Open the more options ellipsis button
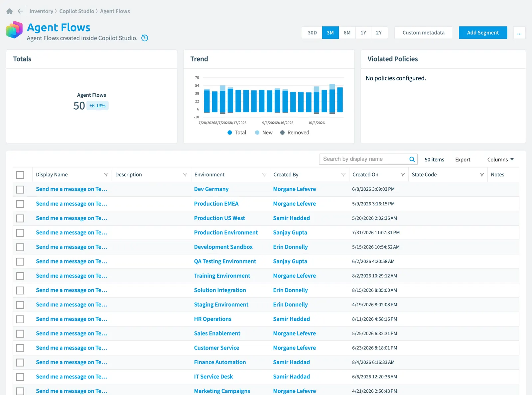Image resolution: width=532 pixels, height=395 pixels. pyautogui.click(x=519, y=33)
